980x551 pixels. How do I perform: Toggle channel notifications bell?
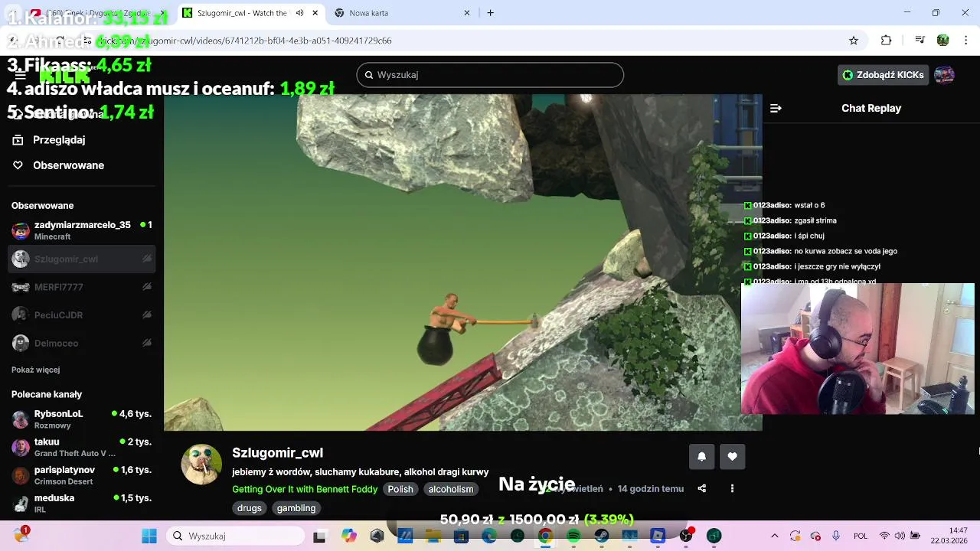click(x=702, y=456)
